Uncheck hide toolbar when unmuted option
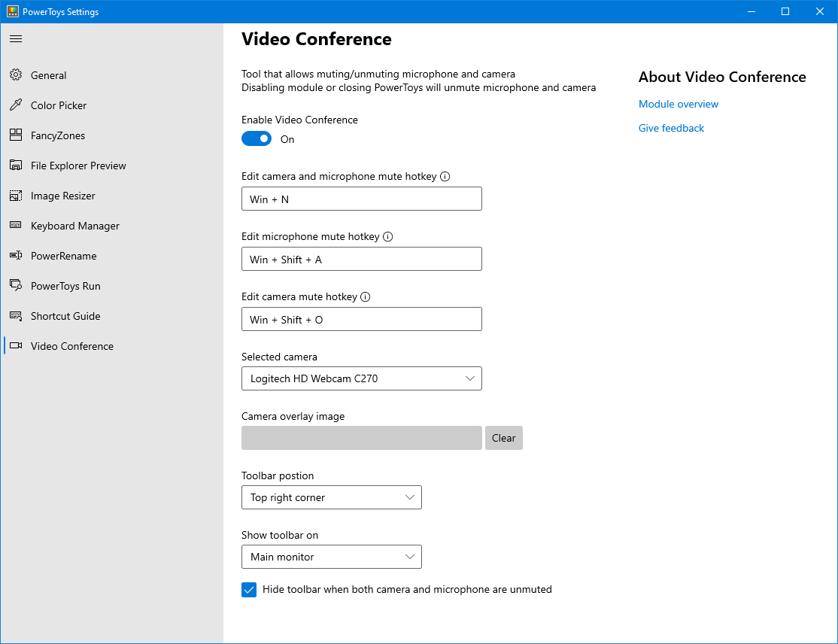This screenshot has width=838, height=644. (x=249, y=590)
